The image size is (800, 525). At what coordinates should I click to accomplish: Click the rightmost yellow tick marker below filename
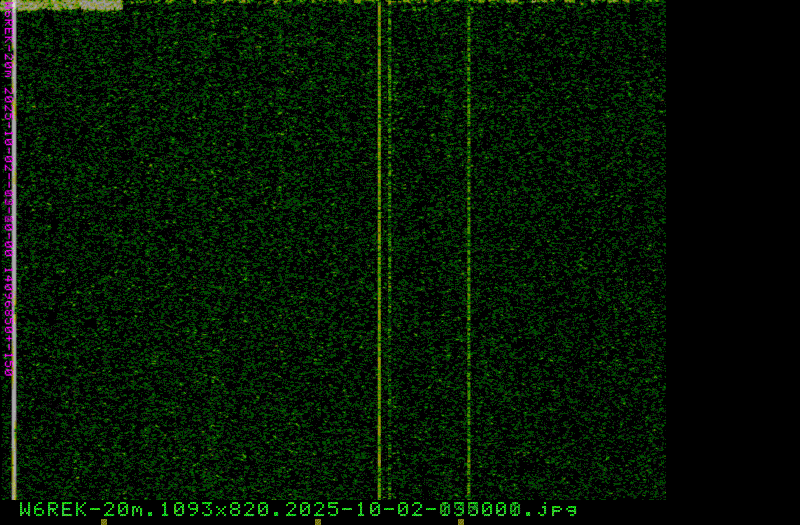pyautogui.click(x=461, y=522)
